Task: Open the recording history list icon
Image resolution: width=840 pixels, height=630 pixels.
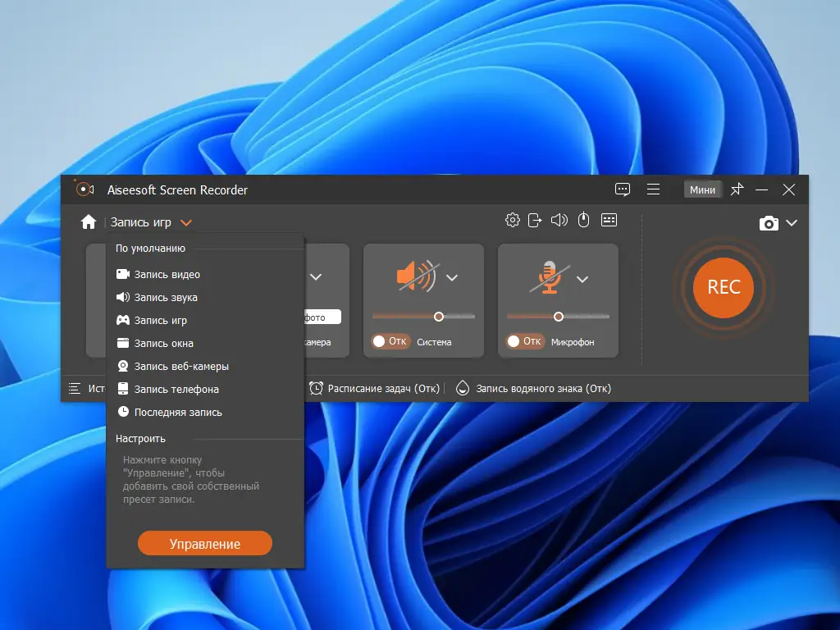Action: [75, 388]
